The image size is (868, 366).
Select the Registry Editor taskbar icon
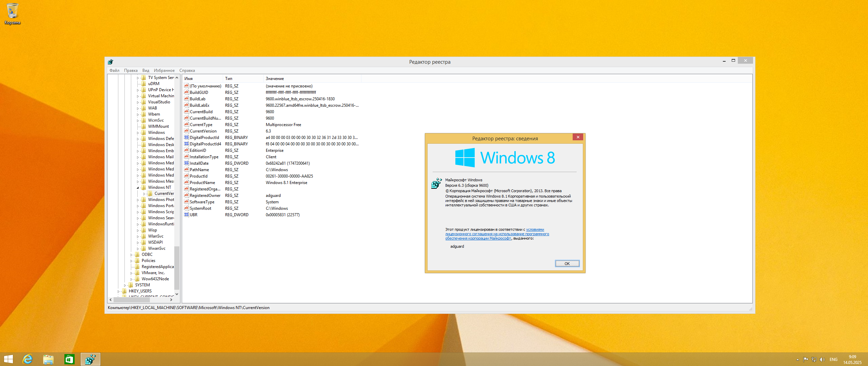pos(90,359)
